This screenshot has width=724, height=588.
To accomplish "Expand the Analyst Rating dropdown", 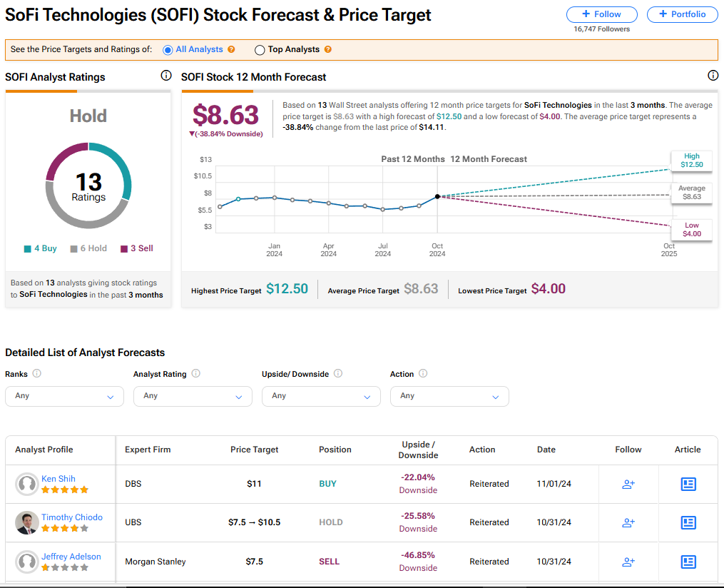I will (x=193, y=396).
